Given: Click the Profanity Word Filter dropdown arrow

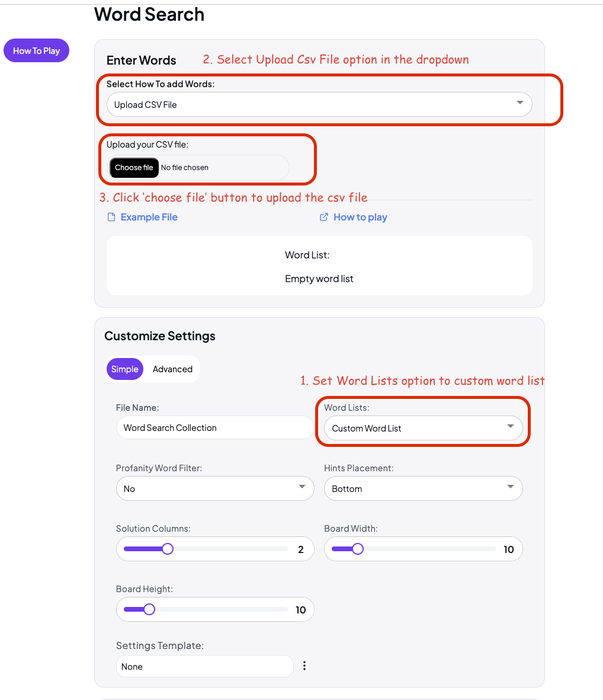Looking at the screenshot, I should point(303,487).
